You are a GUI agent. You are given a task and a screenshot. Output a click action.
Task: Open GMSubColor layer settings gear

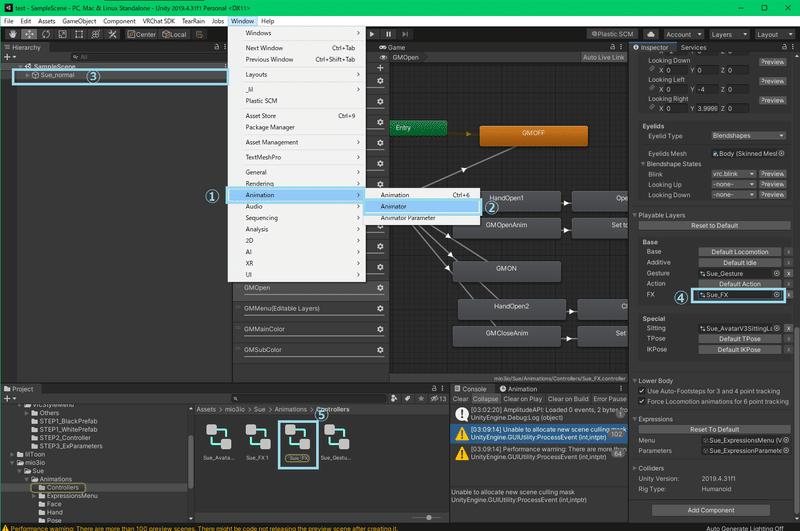tap(380, 350)
